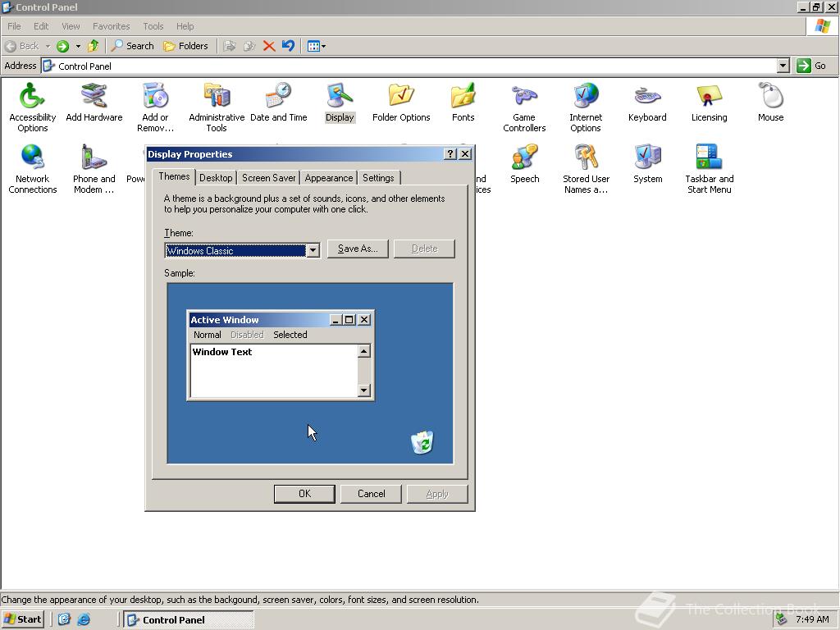This screenshot has height=630, width=840.
Task: Open the Fonts folder icon
Action: point(463,102)
